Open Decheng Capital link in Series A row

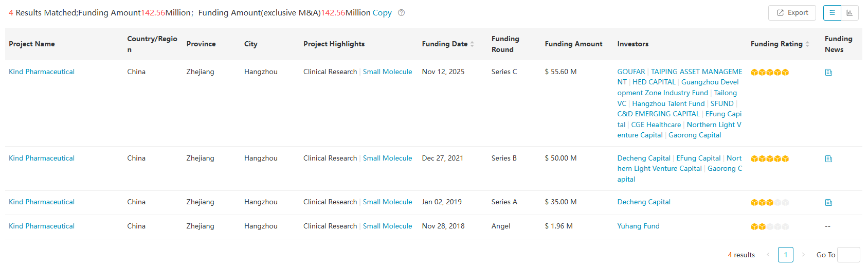[644, 202]
